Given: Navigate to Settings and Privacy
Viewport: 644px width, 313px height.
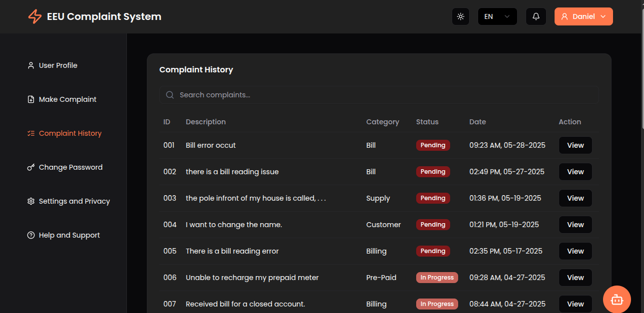Looking at the screenshot, I should 74,201.
